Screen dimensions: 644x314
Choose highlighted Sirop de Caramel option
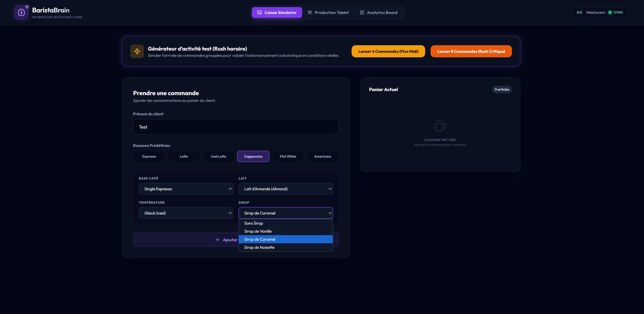pos(285,239)
